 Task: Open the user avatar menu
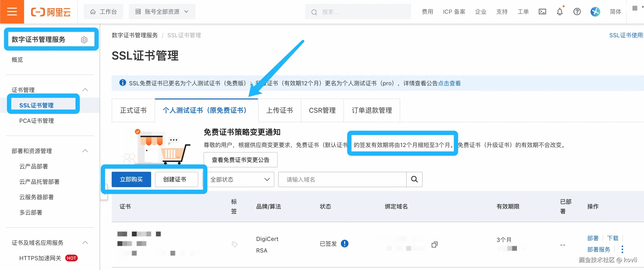(x=595, y=12)
